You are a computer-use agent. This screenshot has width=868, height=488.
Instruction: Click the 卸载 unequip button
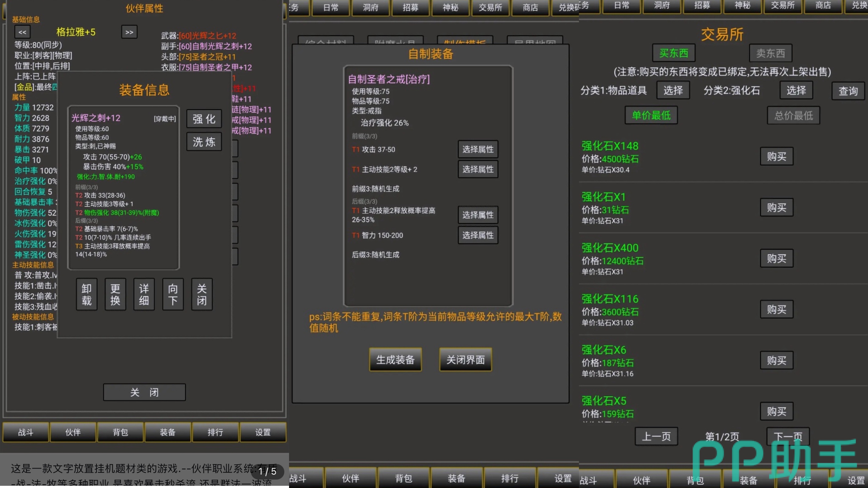(x=87, y=294)
